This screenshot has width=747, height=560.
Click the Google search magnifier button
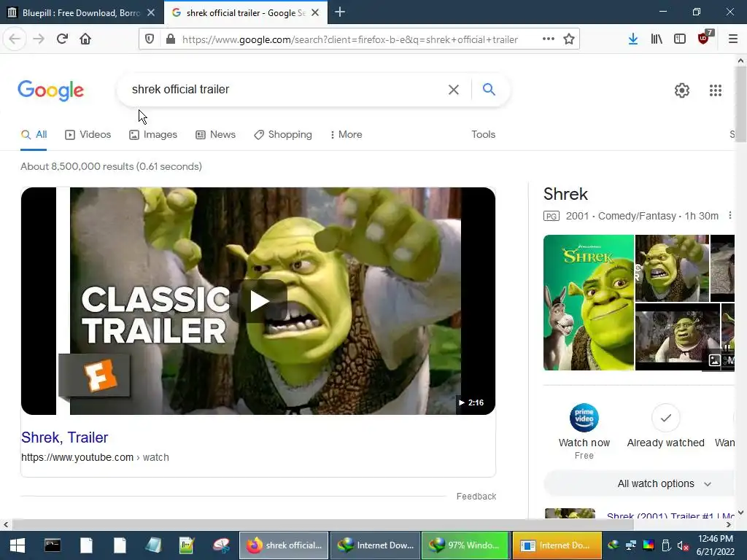click(x=489, y=89)
